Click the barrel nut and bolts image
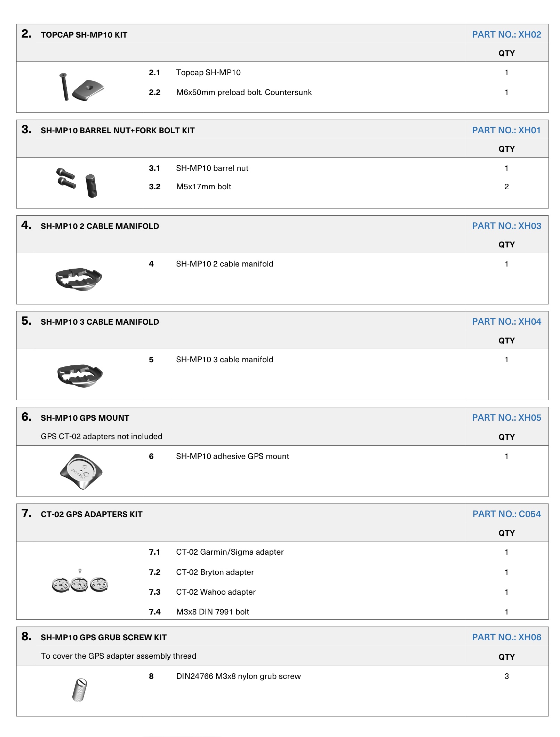This screenshot has height=737, width=560. pyautogui.click(x=77, y=183)
